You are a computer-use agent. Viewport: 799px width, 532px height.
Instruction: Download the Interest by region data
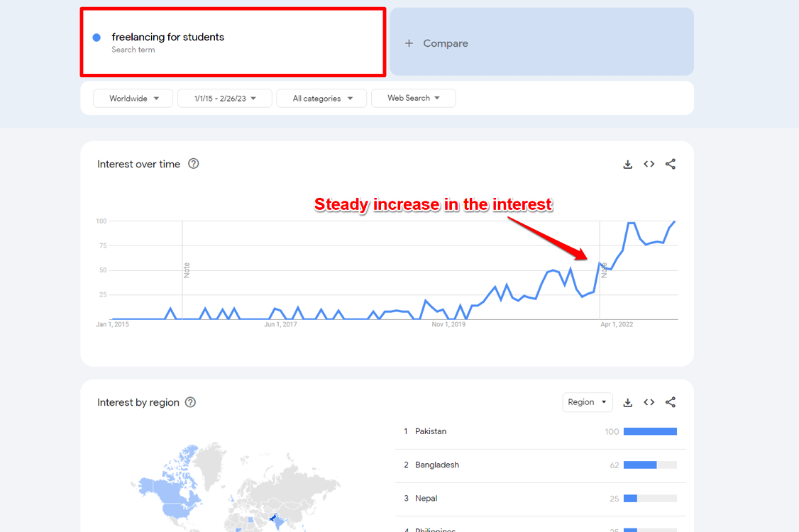[x=627, y=402]
